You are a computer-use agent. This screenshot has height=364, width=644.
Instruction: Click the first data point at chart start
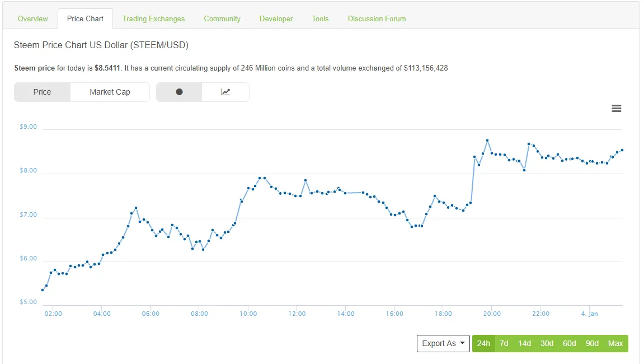pos(43,290)
